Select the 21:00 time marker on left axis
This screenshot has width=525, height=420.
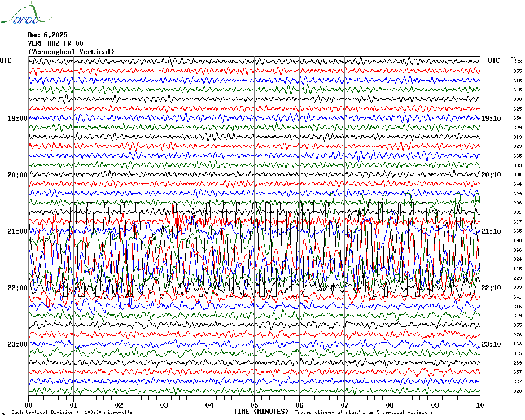pos(17,231)
